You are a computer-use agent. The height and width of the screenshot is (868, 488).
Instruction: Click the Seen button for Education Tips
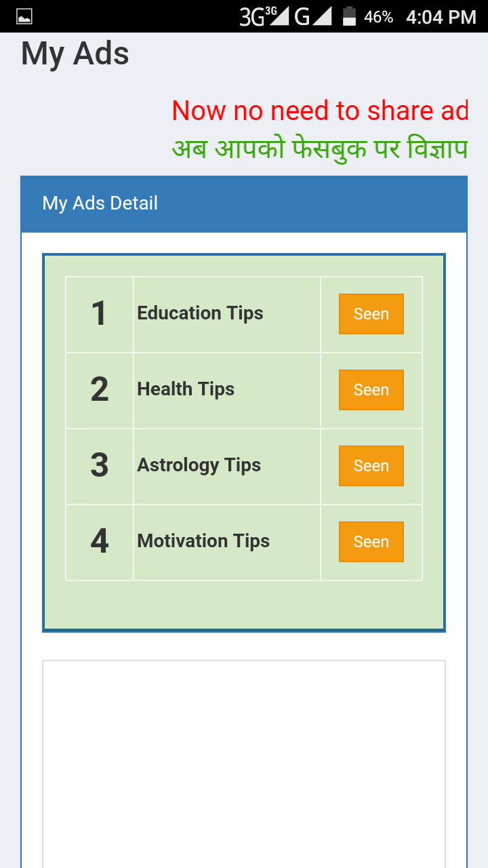click(x=371, y=314)
